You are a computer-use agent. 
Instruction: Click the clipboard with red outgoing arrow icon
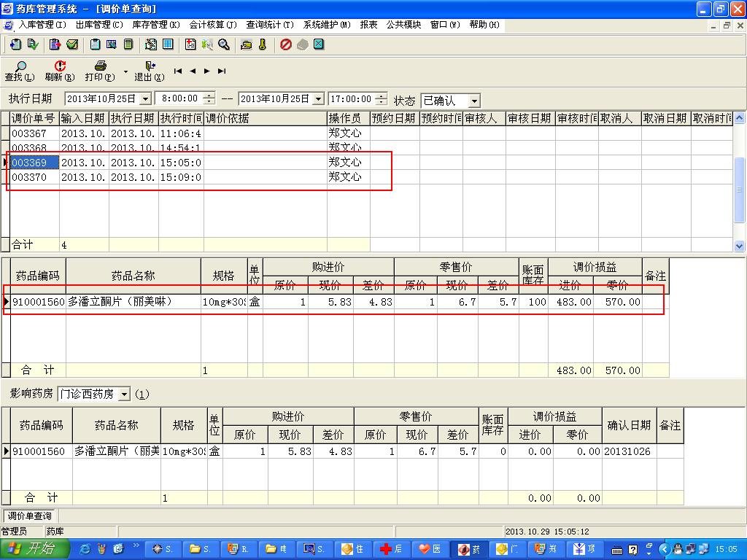click(55, 44)
